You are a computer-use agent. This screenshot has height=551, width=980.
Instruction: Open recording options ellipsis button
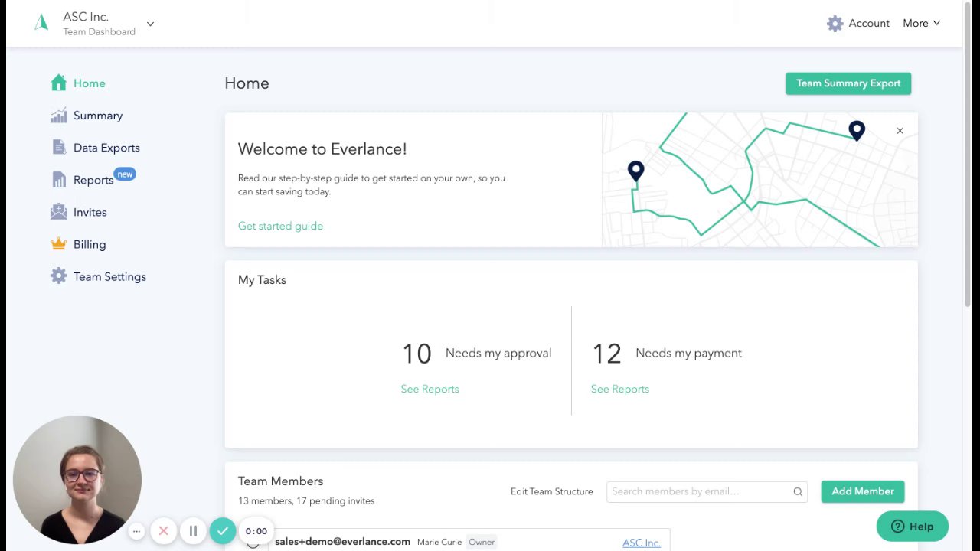coord(136,530)
